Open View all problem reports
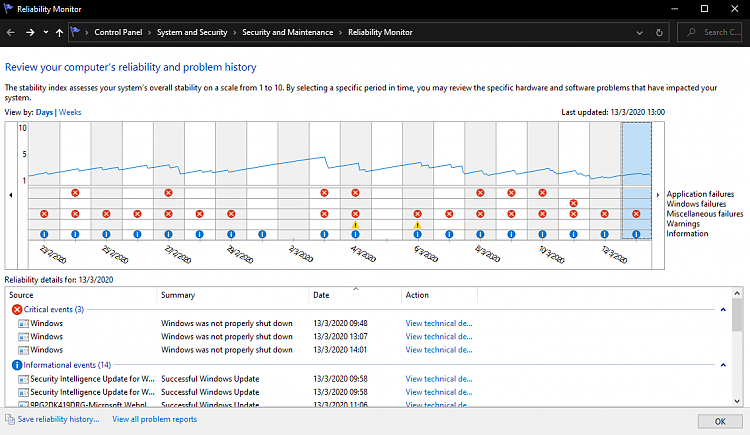This screenshot has height=435, width=750. (x=154, y=419)
